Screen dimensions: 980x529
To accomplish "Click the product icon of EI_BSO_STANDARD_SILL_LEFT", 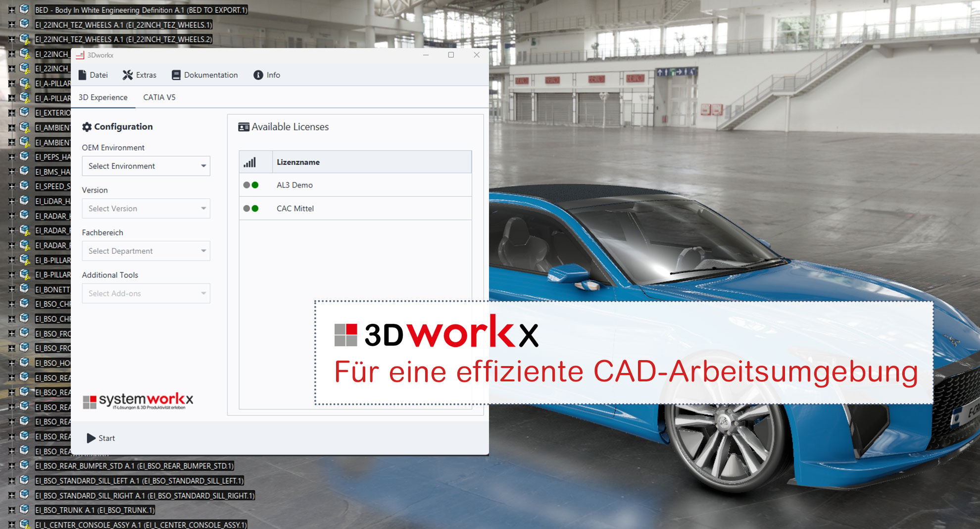I will tap(24, 480).
